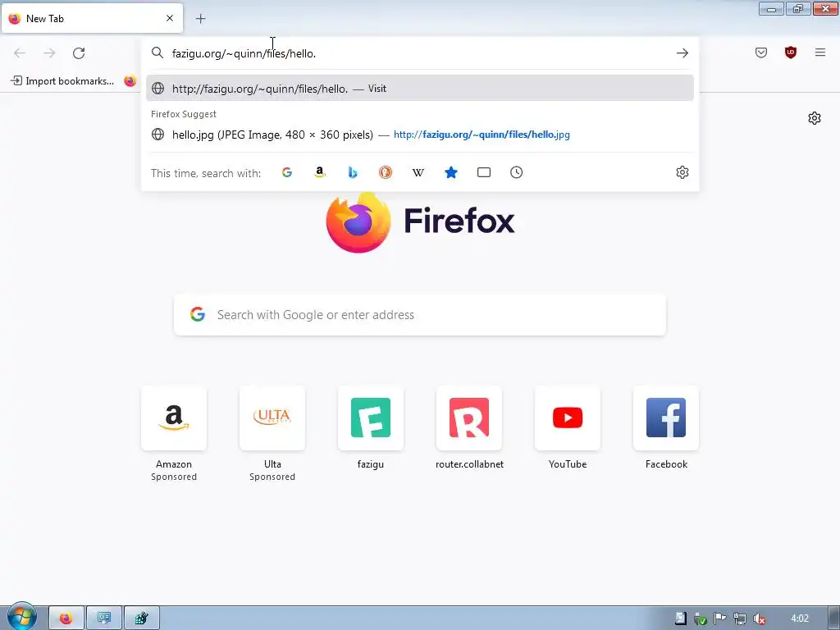The image size is (840, 630).
Task: Focus Search with Google or enter address box
Action: [420, 314]
